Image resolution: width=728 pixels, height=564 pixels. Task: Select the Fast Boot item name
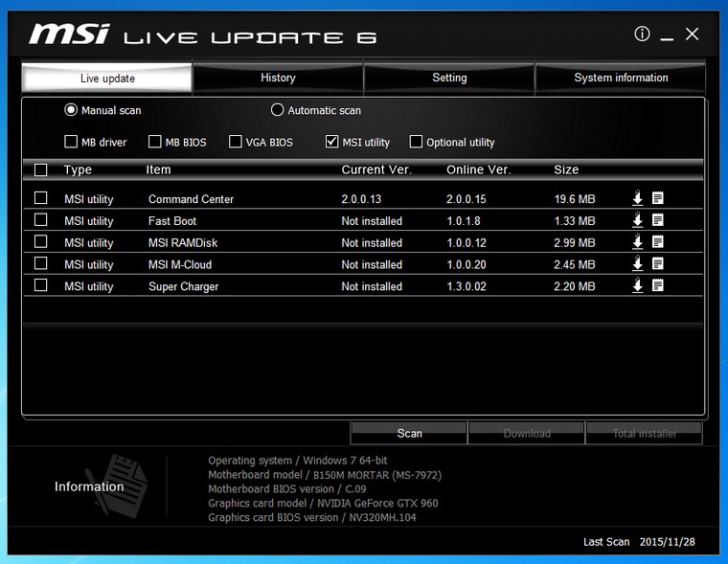pyautogui.click(x=172, y=221)
